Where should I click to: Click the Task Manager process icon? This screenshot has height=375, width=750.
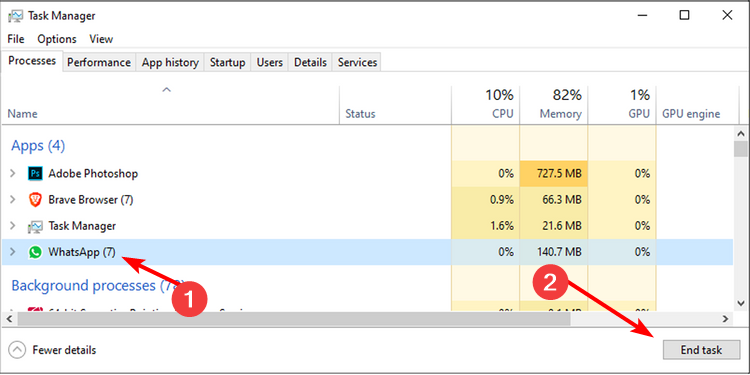[35, 226]
